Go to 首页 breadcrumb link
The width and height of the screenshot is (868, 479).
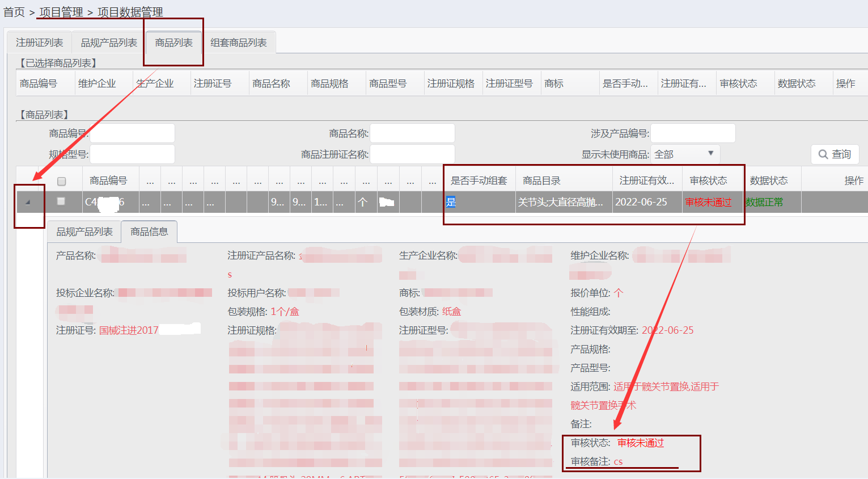[x=14, y=12]
